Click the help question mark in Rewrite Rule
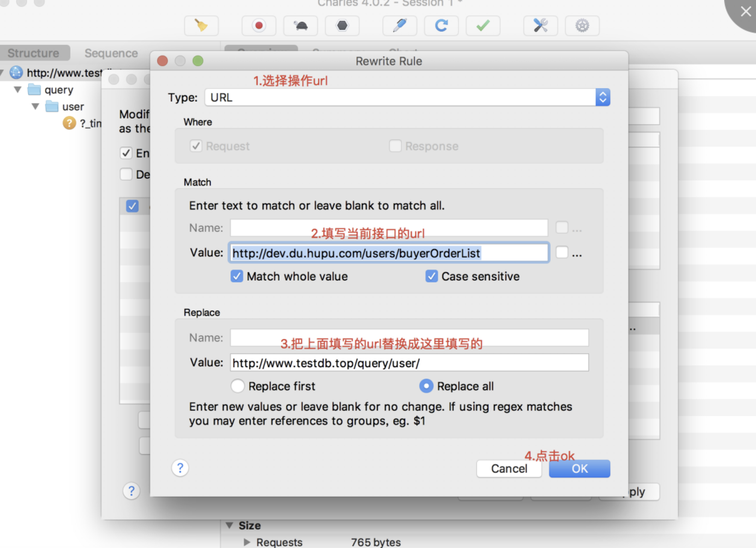The image size is (756, 548). click(180, 468)
